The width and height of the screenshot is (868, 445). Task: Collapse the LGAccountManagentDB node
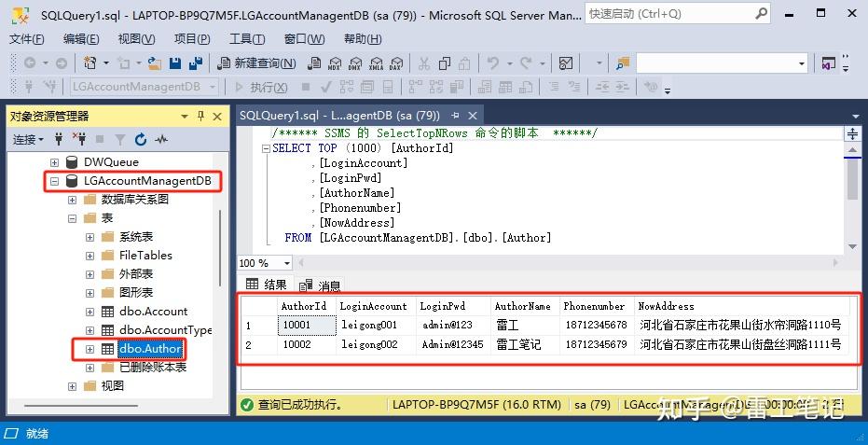point(54,181)
